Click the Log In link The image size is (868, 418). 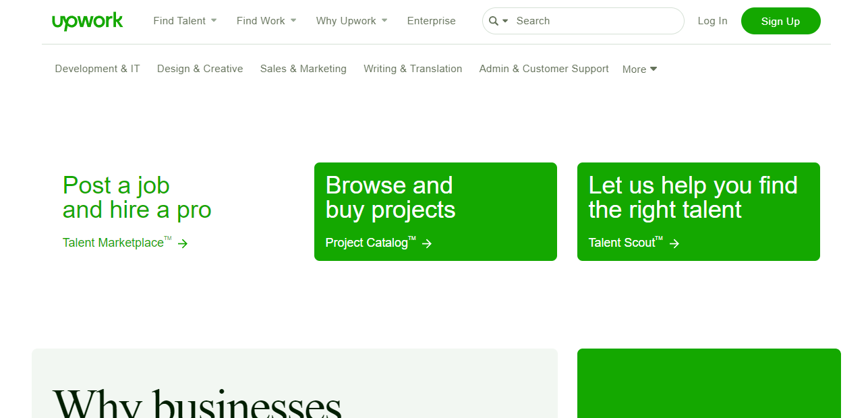click(x=713, y=21)
